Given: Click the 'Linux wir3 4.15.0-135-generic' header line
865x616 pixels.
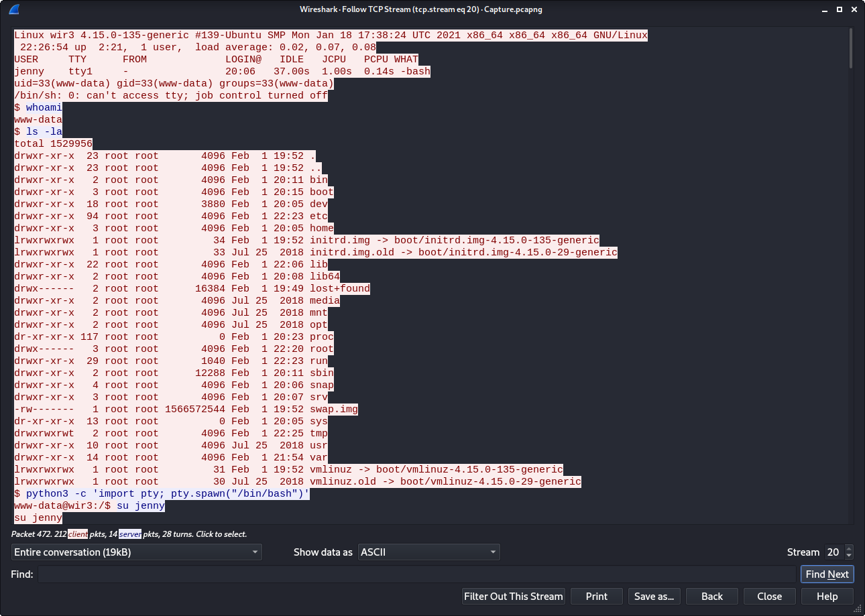Looking at the screenshot, I should (x=331, y=35).
